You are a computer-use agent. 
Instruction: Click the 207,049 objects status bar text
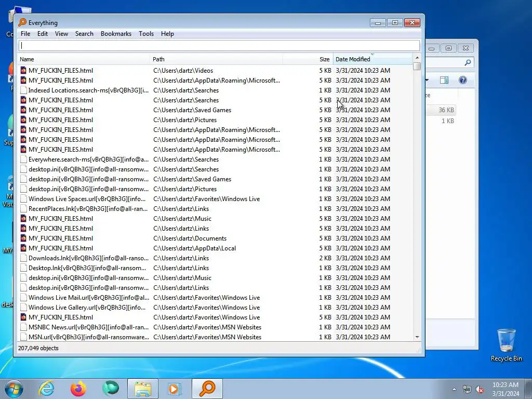pos(38,348)
